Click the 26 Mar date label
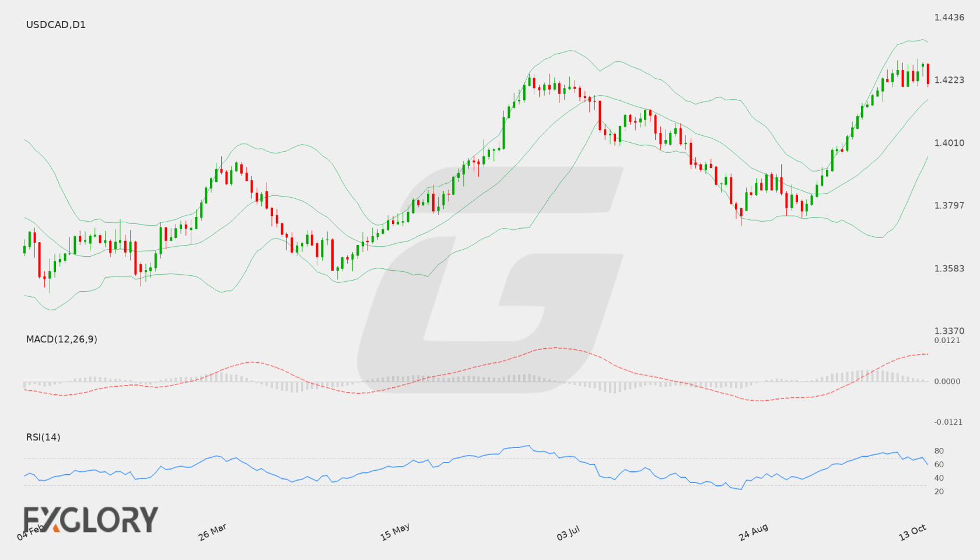 point(212,532)
